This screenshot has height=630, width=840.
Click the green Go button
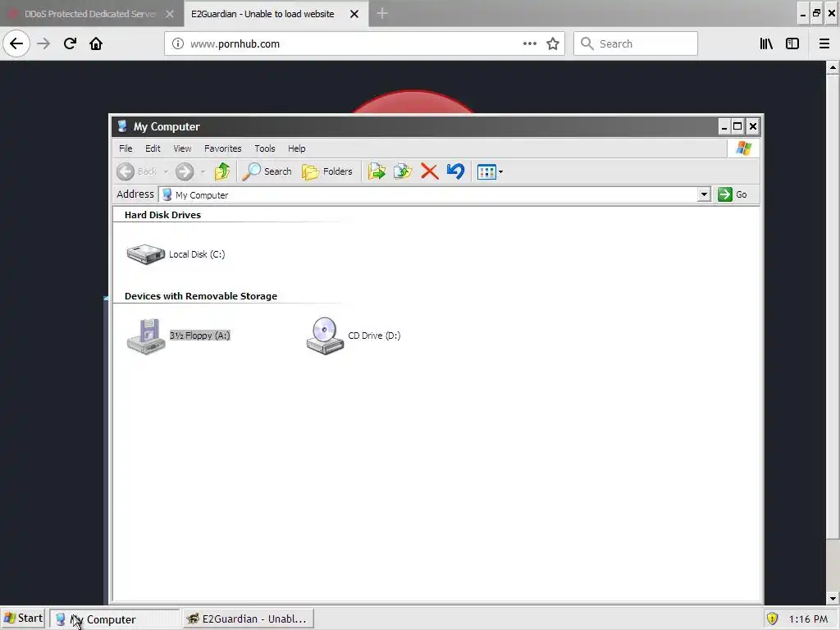(x=733, y=194)
